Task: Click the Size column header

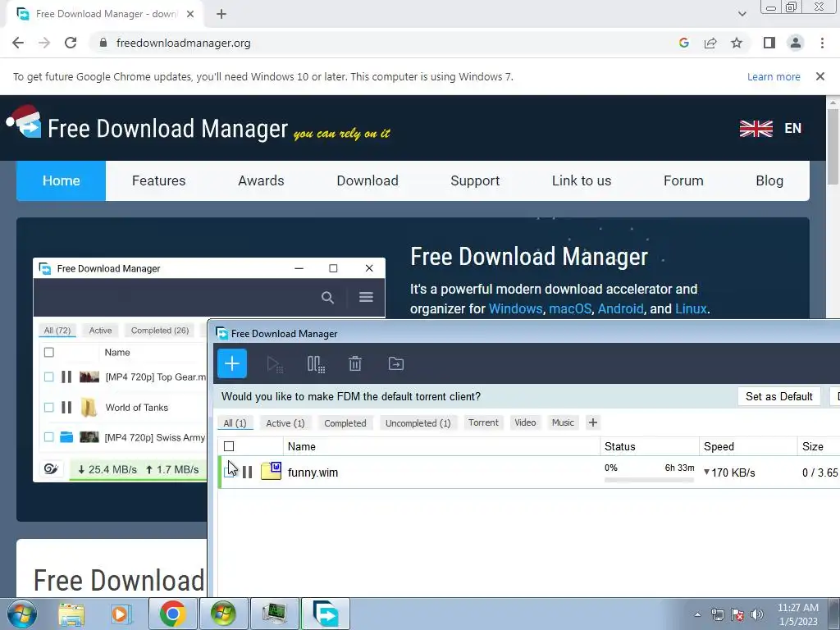Action: click(x=818, y=446)
